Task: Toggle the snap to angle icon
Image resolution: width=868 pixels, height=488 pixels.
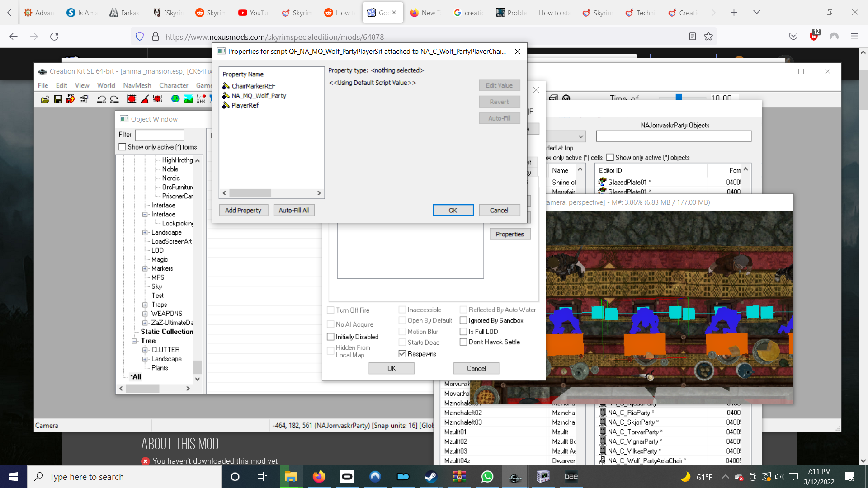Action: point(145,99)
